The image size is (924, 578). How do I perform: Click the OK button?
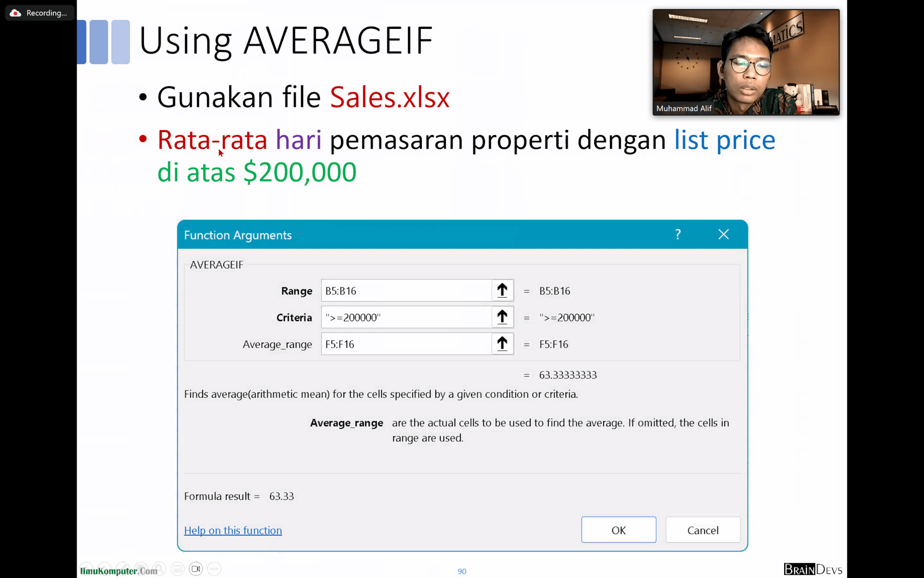point(618,530)
